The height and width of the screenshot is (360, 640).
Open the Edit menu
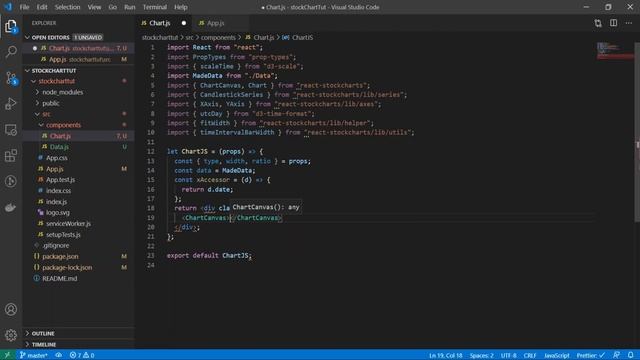tap(42, 7)
